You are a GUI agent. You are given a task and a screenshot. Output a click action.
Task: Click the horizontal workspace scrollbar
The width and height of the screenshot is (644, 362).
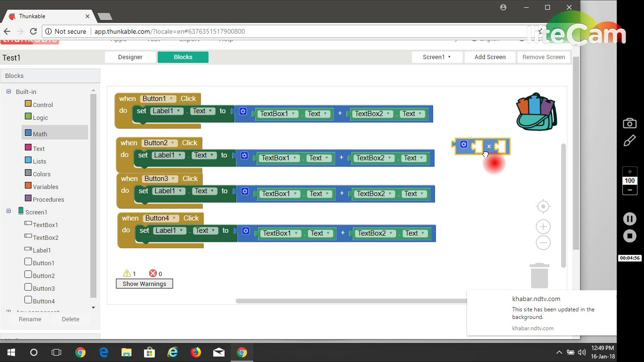(351, 301)
